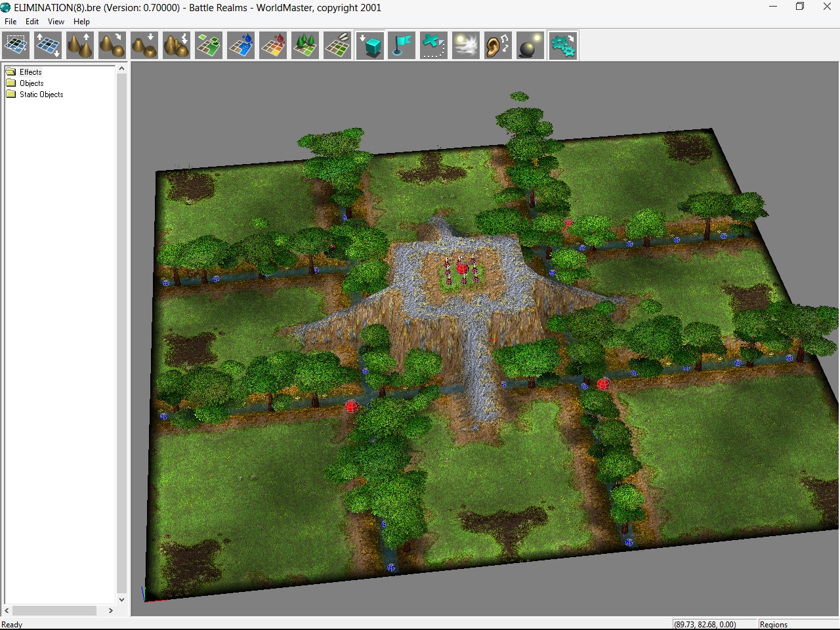
Task: Open the ear sound/ambient tool
Action: click(498, 46)
